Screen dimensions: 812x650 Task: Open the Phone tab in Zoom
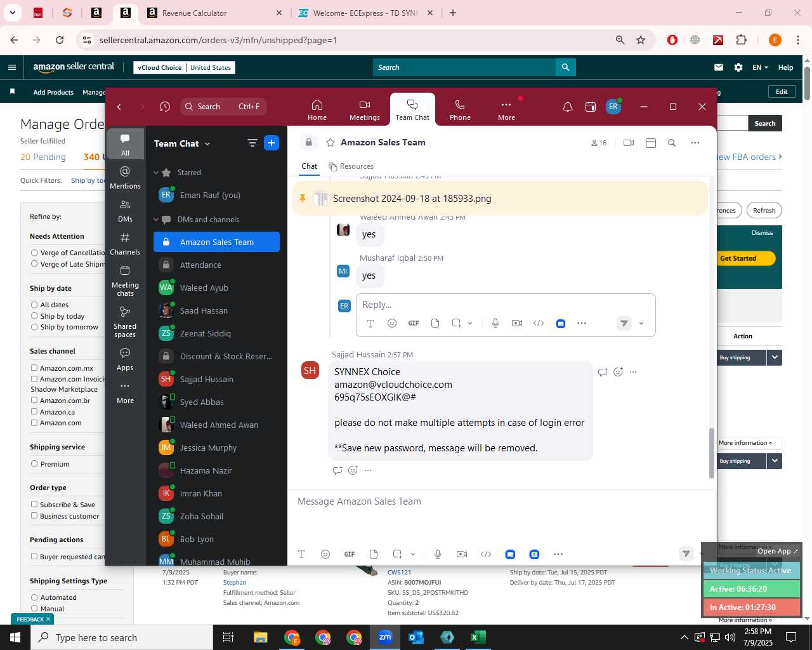(x=460, y=110)
